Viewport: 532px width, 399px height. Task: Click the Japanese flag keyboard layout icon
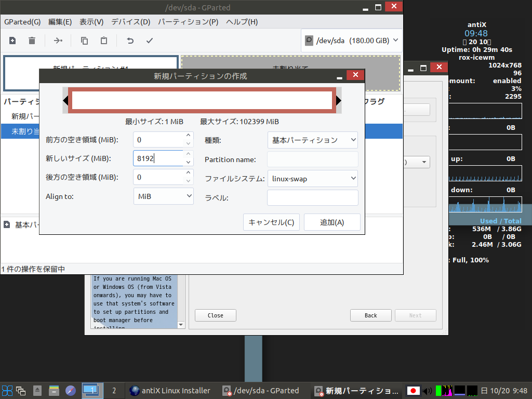(x=413, y=391)
